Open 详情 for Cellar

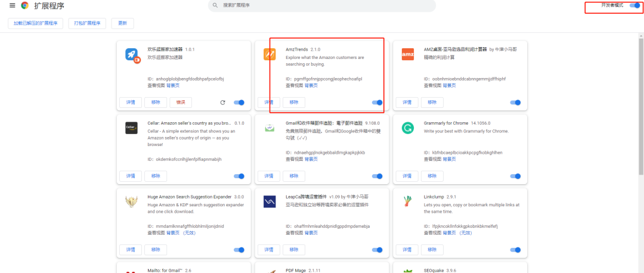(x=131, y=176)
